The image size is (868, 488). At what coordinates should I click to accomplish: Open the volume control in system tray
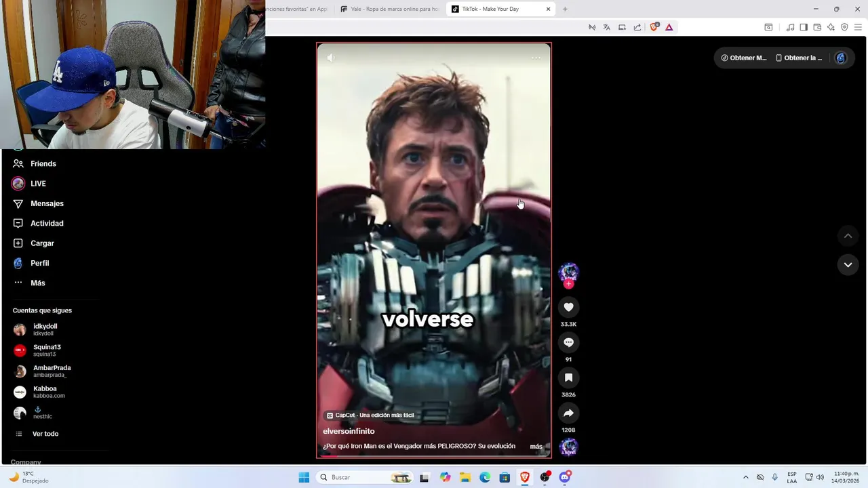point(820,477)
